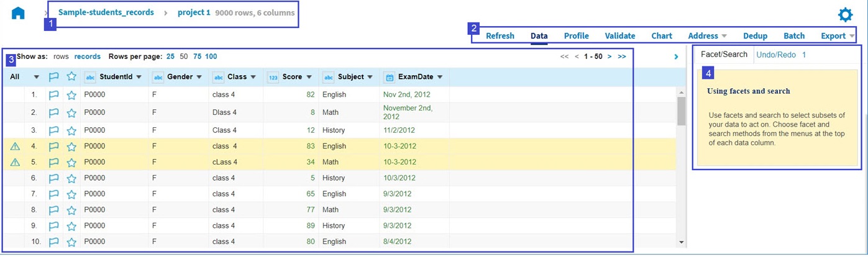
Task: Open the Gender column dropdown arrow
Action: (x=199, y=78)
